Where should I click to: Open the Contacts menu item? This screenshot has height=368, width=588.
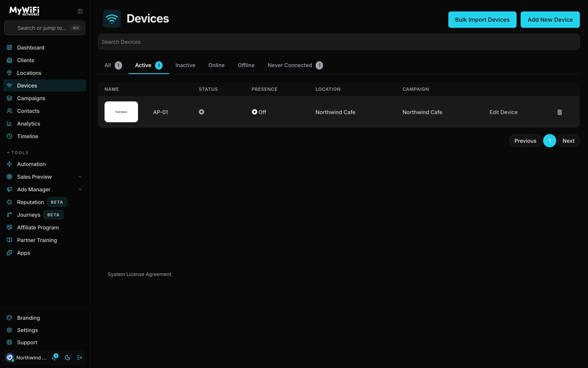pos(45,111)
